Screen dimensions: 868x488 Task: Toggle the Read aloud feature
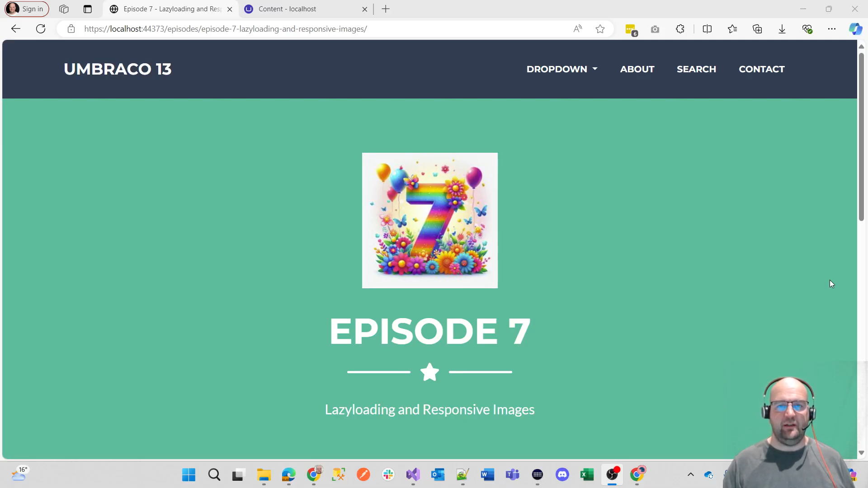coord(577,28)
